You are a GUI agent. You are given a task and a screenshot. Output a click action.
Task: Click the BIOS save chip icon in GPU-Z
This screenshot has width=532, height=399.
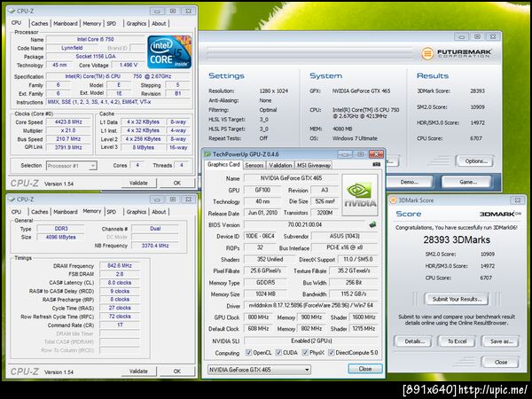tap(372, 224)
